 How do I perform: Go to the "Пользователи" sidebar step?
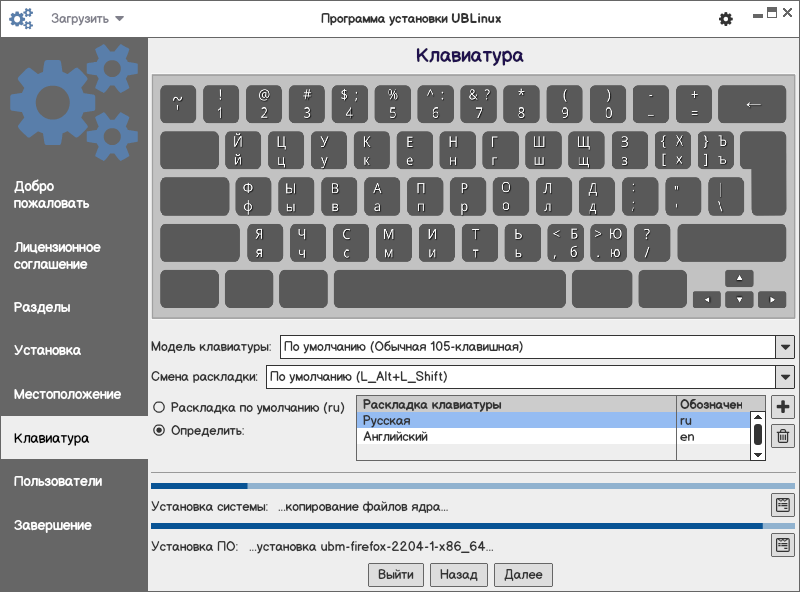pyautogui.click(x=58, y=481)
